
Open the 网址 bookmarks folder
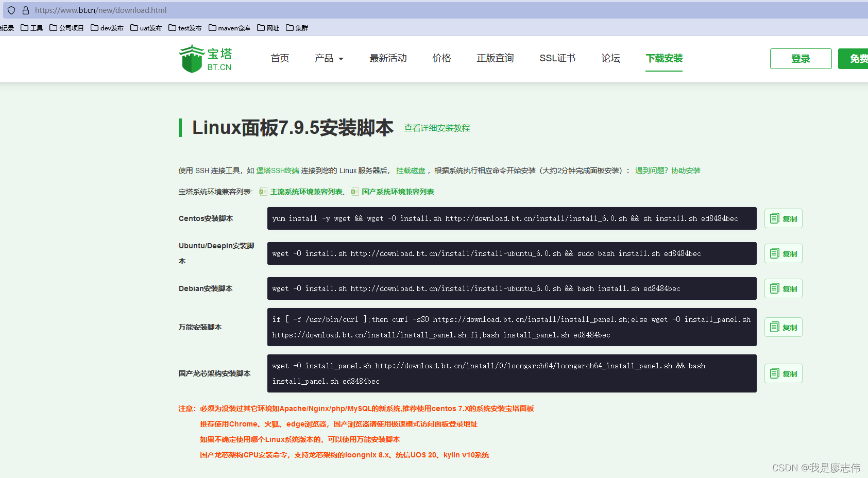pos(268,28)
